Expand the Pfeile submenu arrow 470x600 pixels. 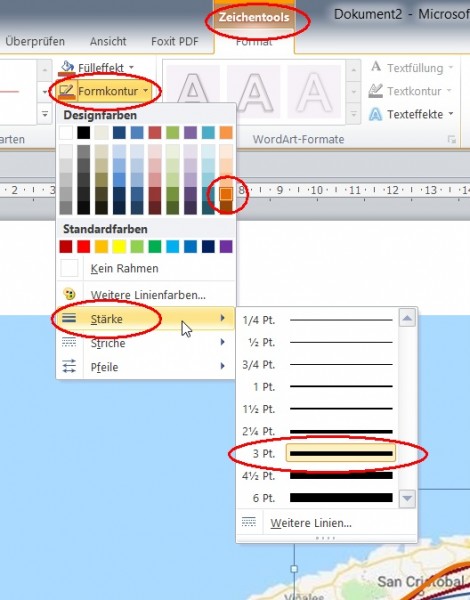pyautogui.click(x=222, y=366)
